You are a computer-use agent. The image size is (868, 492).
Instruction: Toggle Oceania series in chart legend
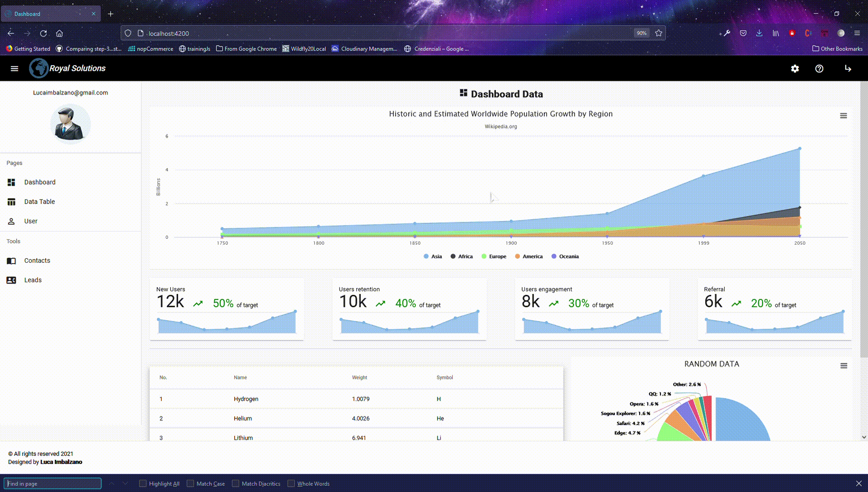565,256
